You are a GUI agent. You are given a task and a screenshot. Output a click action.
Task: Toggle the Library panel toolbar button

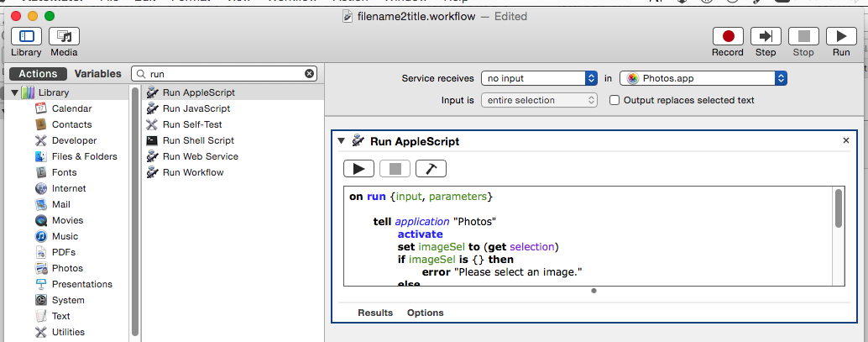click(26, 37)
